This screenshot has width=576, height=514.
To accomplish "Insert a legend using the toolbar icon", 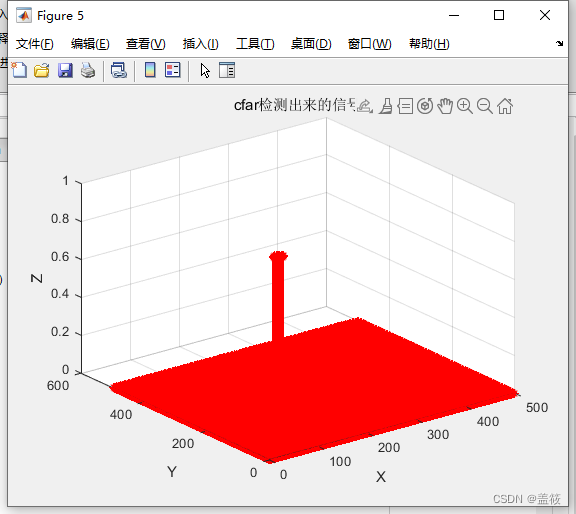I will (x=173, y=70).
